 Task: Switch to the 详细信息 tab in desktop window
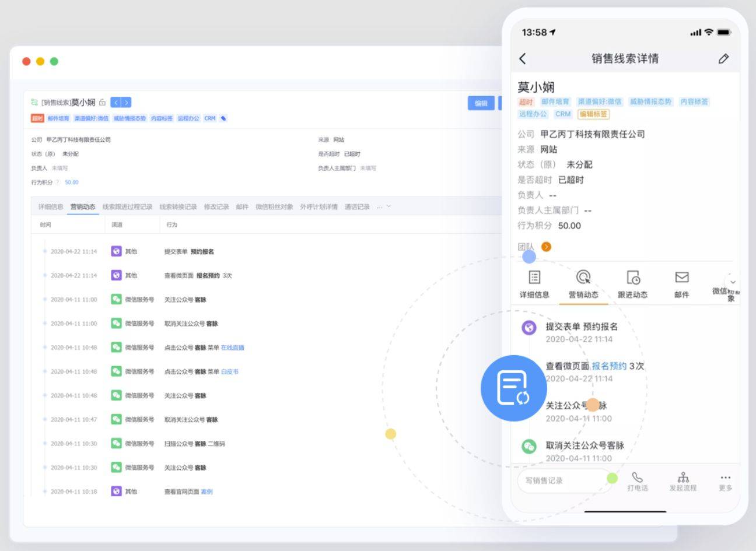click(51, 207)
